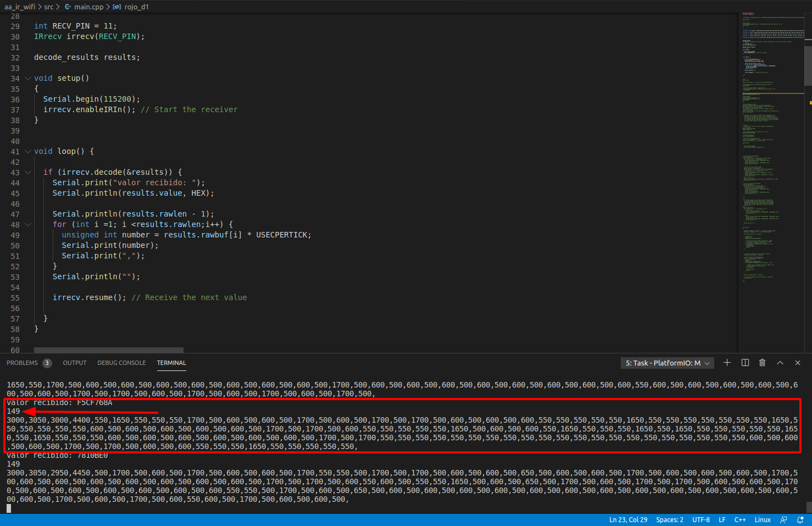Collapse the void loop() fold arrow
The height and width of the screenshot is (526, 812).
[28, 152]
